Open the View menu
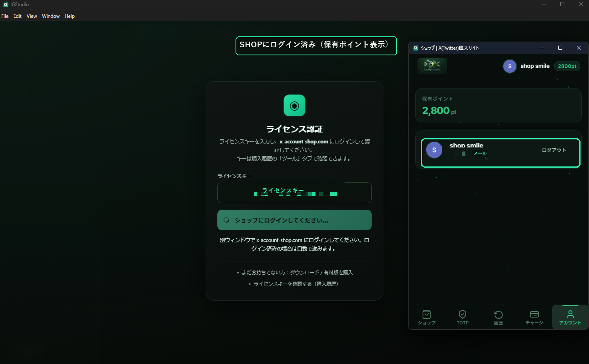 [32, 16]
